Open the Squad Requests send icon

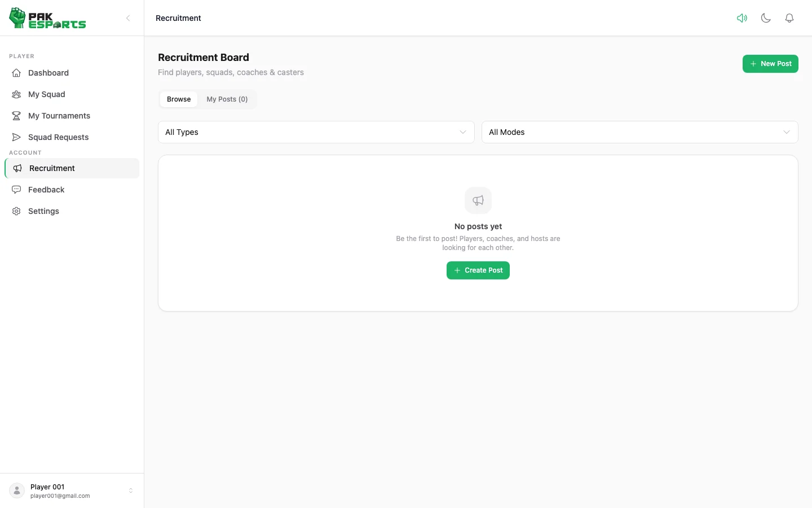[16, 137]
